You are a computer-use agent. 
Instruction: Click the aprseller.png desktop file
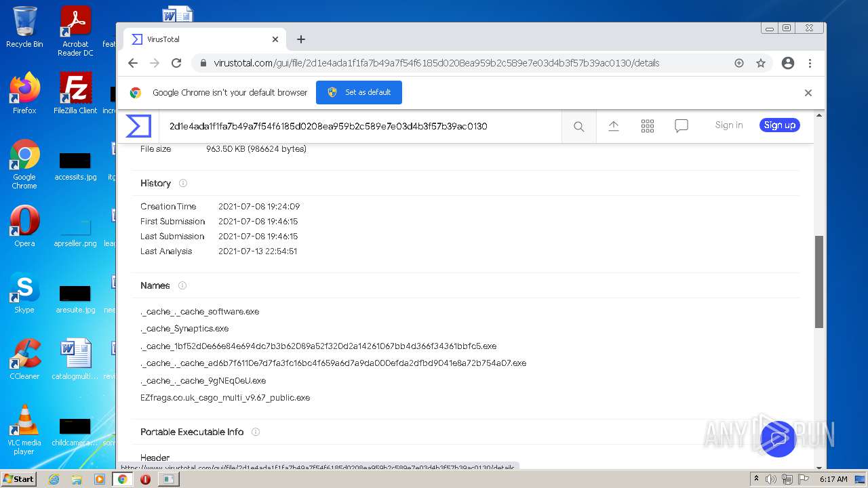(x=75, y=232)
